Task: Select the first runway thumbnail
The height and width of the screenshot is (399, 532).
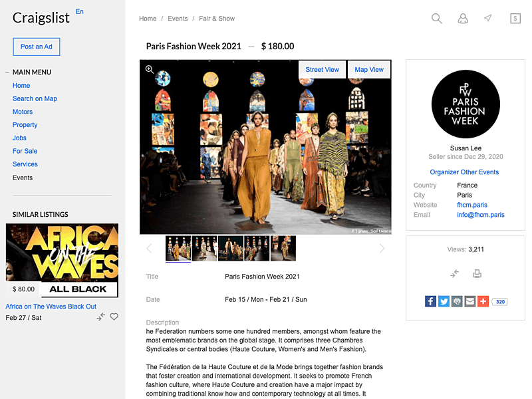Action: pos(178,248)
